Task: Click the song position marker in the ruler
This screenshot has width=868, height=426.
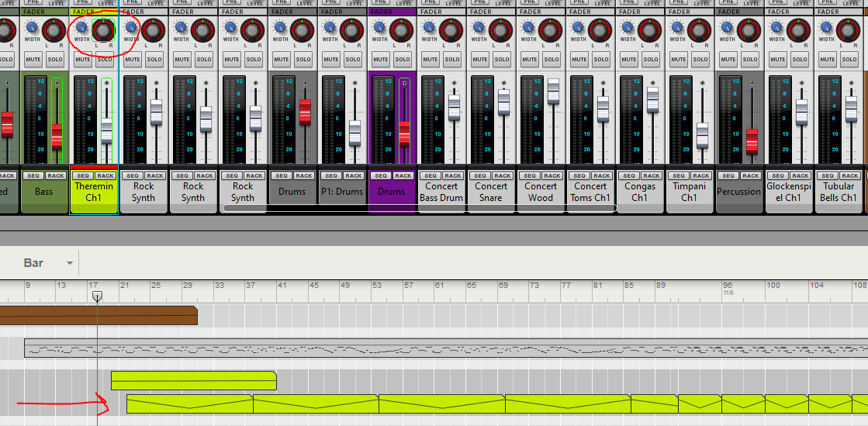Action: click(x=97, y=296)
